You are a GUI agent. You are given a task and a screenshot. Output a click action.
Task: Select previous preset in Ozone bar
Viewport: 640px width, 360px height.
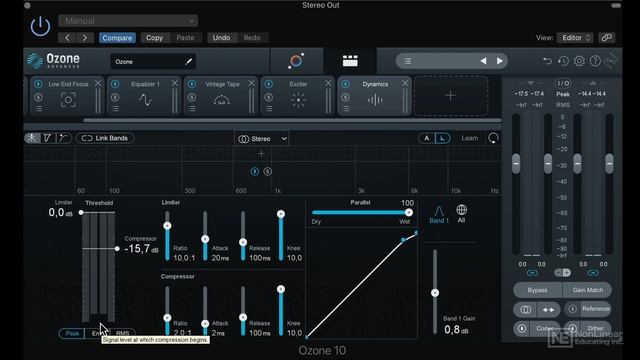click(x=483, y=61)
